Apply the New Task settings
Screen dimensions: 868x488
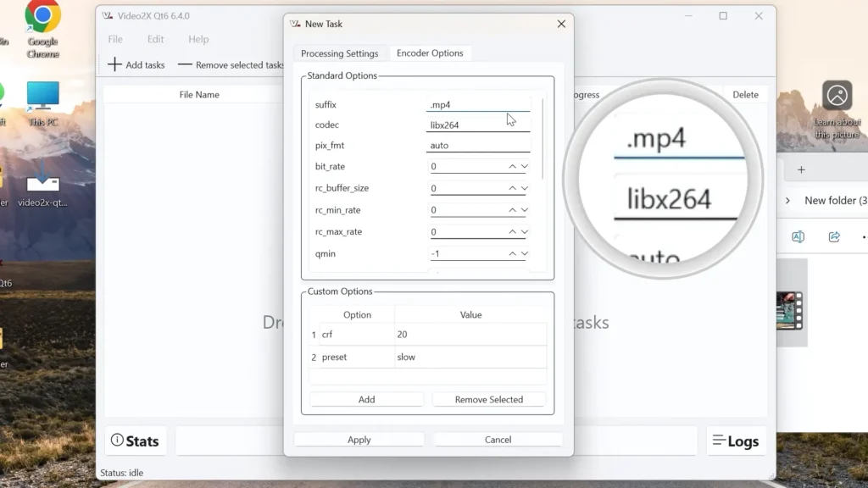(359, 440)
